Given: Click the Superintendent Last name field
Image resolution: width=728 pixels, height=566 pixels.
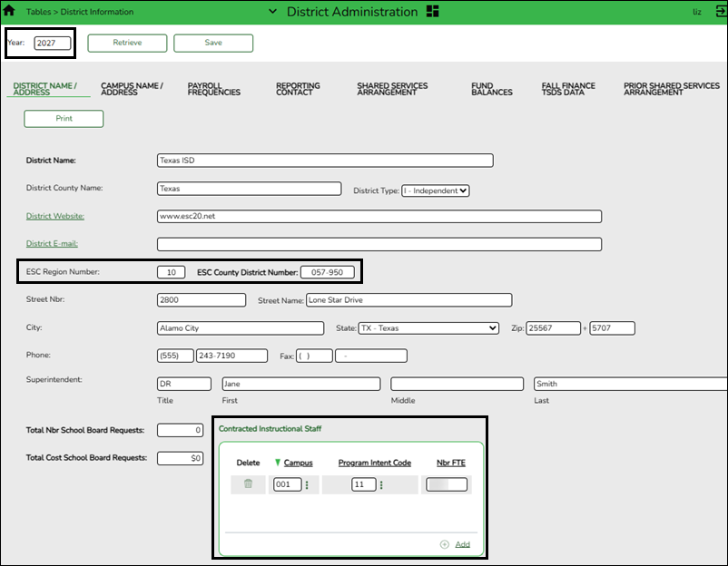Looking at the screenshot, I should click(631, 384).
